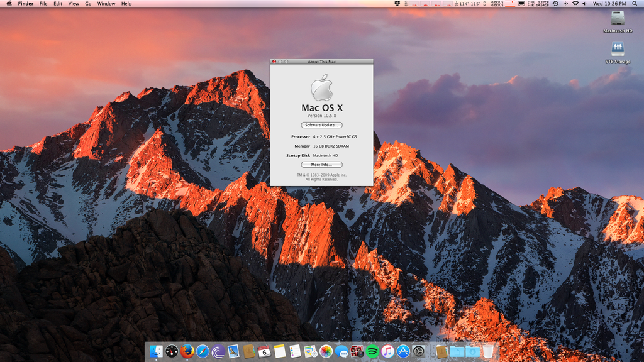Open the 5TB Storage desktop volume
644x362 pixels.
point(618,49)
